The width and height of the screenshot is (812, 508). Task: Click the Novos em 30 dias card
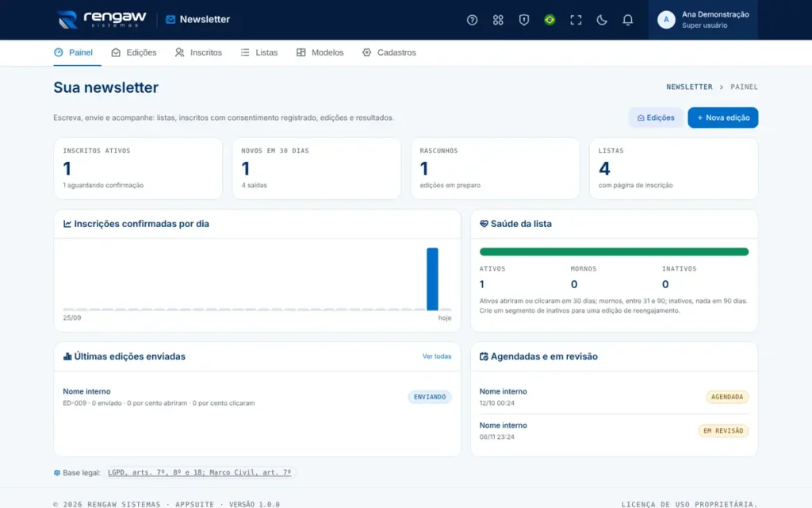coord(316,168)
